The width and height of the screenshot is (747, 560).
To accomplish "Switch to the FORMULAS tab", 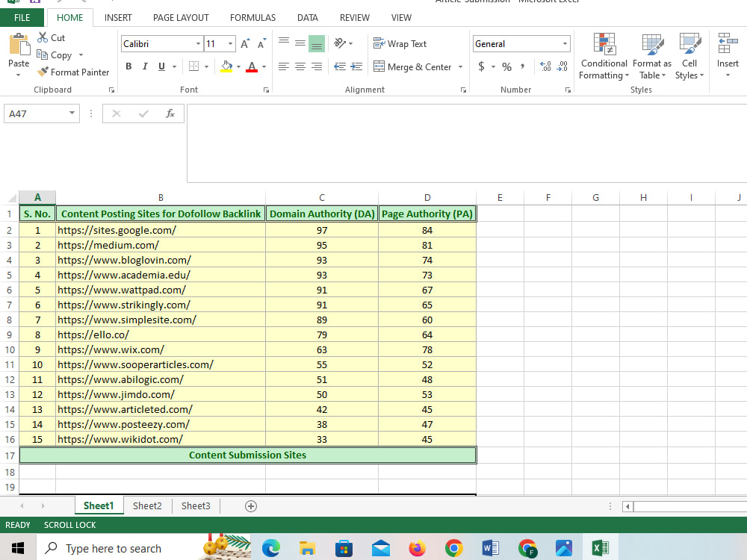I will [x=253, y=18].
